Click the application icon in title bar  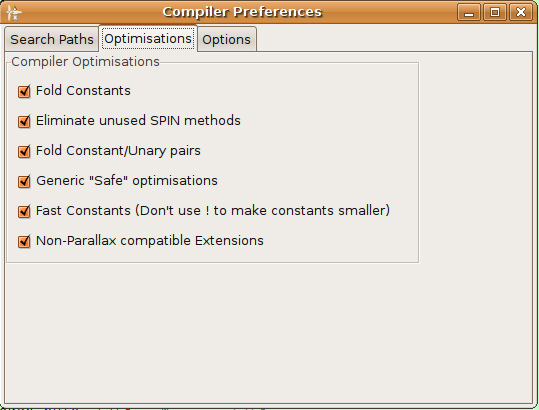pyautogui.click(x=14, y=13)
